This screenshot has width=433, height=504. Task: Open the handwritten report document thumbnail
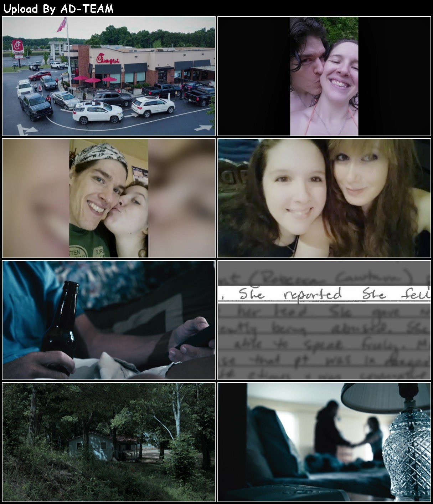coord(324,320)
